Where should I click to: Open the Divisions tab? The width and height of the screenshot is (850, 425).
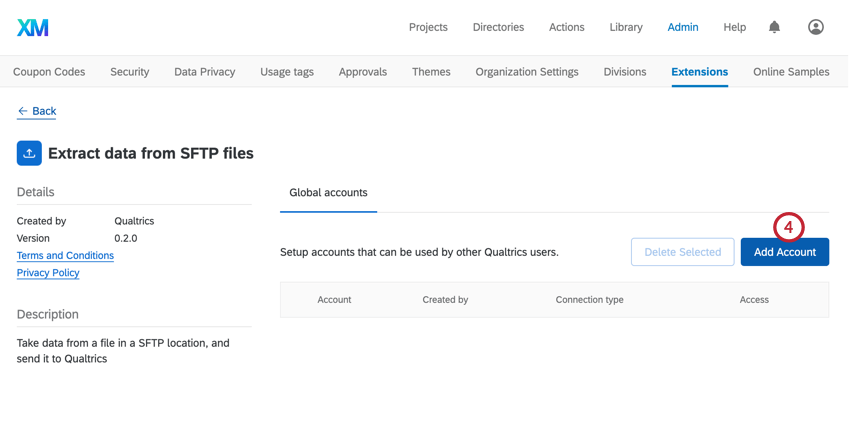click(624, 72)
